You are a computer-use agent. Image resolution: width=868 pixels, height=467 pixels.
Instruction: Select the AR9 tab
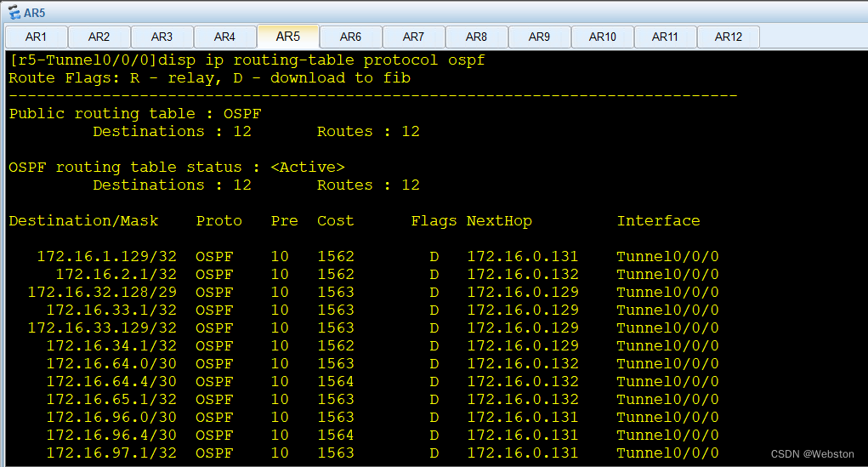coord(539,37)
